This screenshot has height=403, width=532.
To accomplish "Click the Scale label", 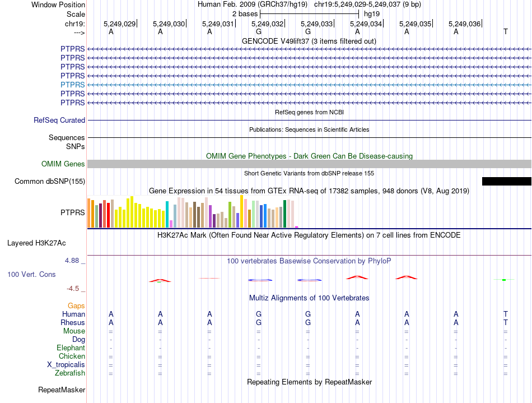I will coord(76,14).
